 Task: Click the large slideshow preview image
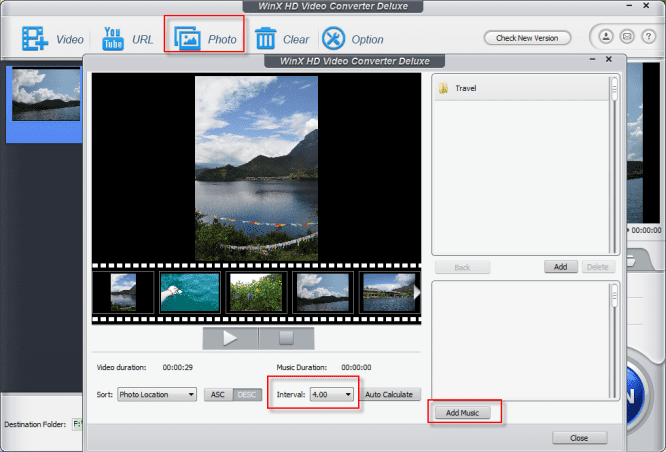(x=256, y=168)
